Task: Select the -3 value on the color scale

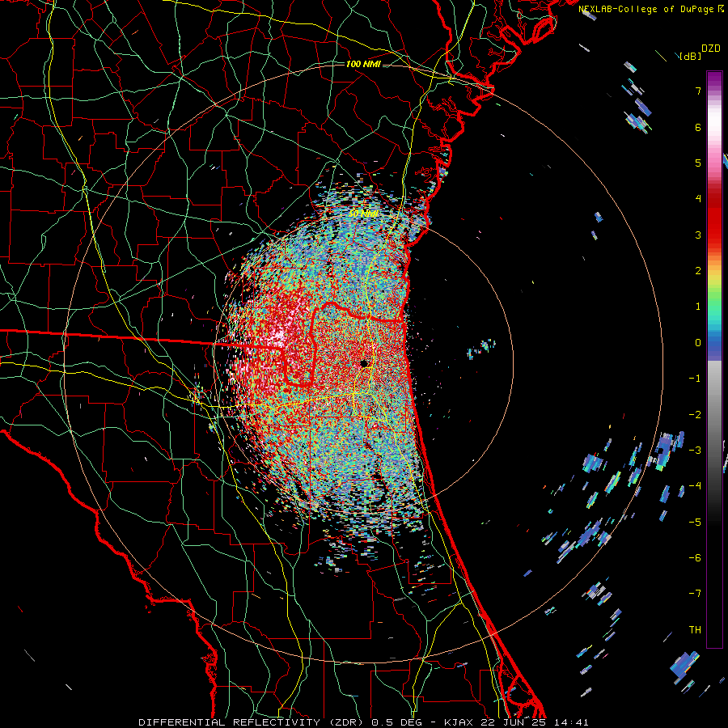Action: pyautogui.click(x=695, y=451)
